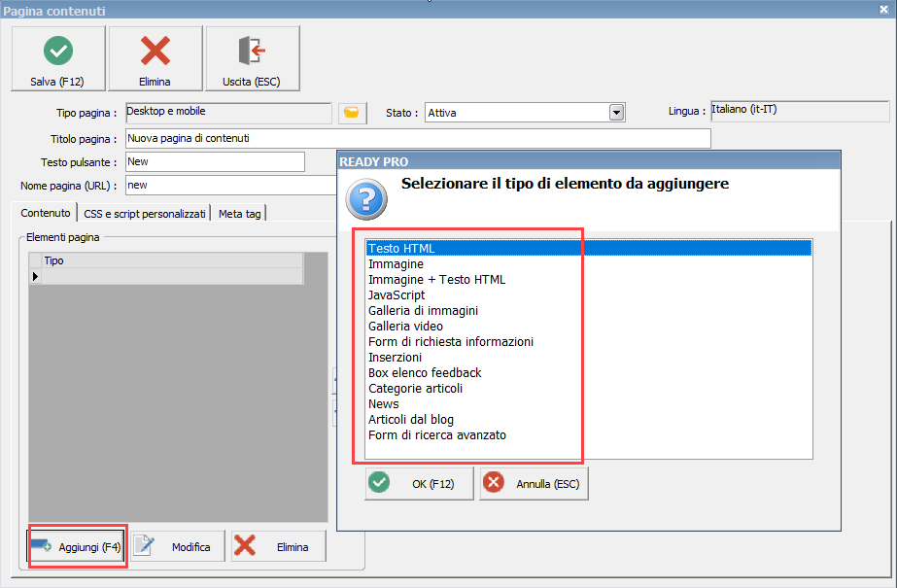Screen dimensions: 897x588
Task: Click the Annulla (ESC) cancel button
Action: [x=534, y=484]
